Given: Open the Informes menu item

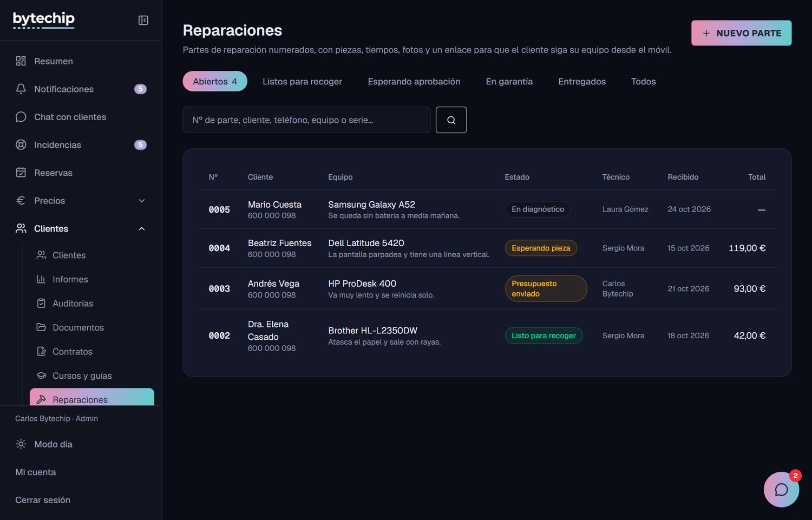Looking at the screenshot, I should pyautogui.click(x=92, y=279).
